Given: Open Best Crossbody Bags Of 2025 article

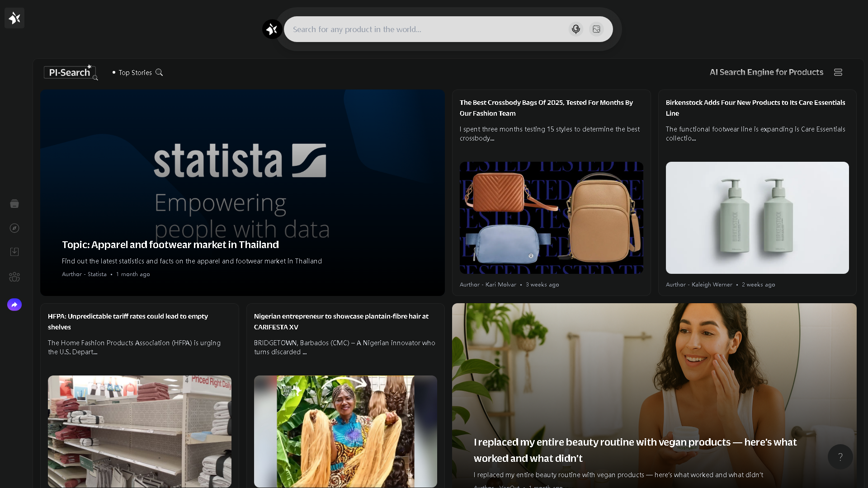Looking at the screenshot, I should pyautogui.click(x=546, y=108).
